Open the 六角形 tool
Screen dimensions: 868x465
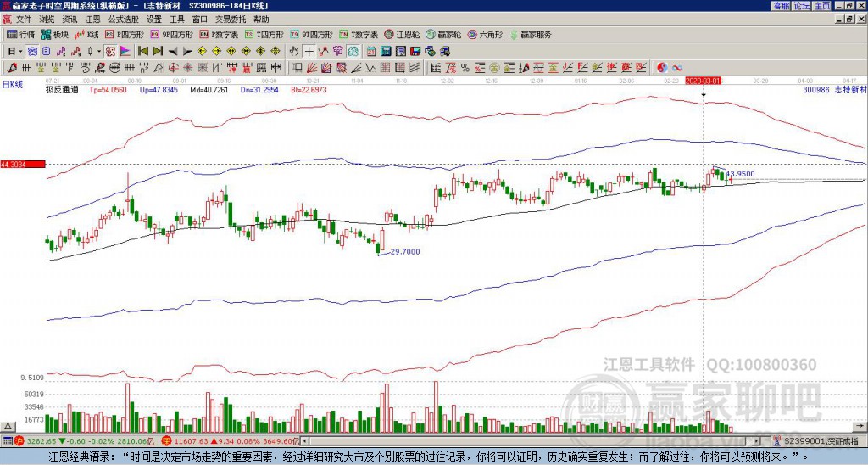pyautogui.click(x=486, y=34)
